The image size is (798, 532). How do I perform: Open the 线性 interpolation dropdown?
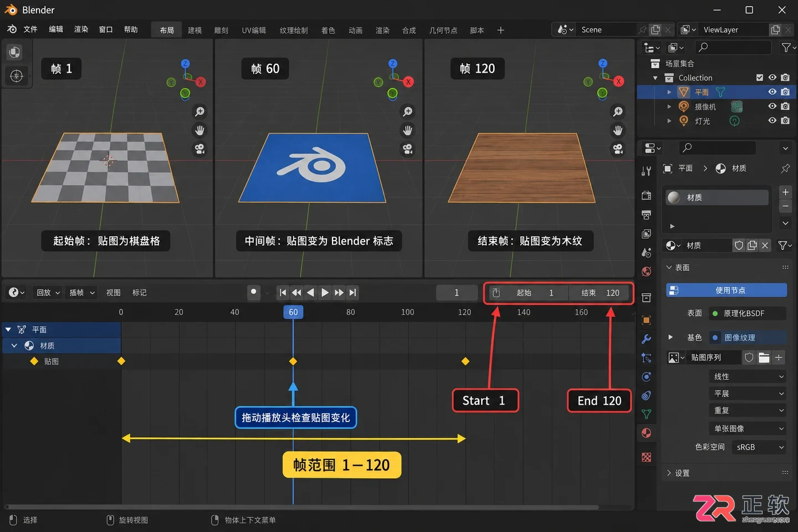(x=748, y=377)
